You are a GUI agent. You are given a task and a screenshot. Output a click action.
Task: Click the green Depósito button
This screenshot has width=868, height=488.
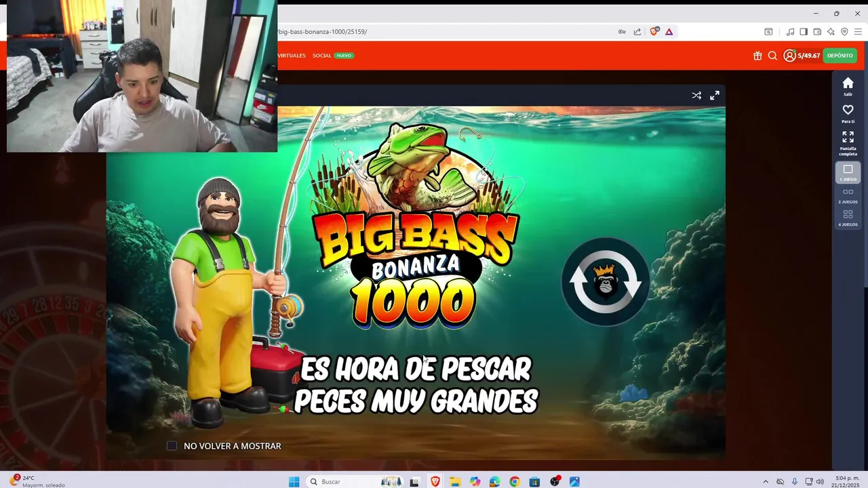tap(840, 56)
